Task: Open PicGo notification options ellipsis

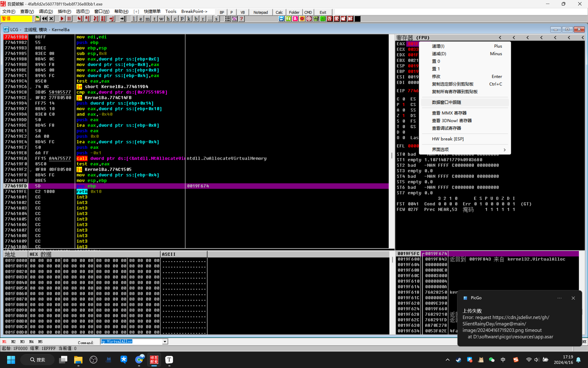Action: click(559, 298)
